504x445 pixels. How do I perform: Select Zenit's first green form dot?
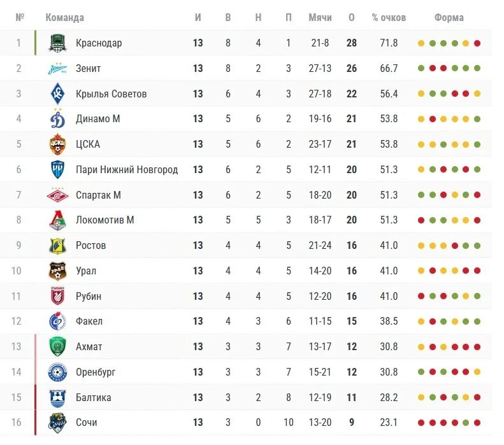421,68
